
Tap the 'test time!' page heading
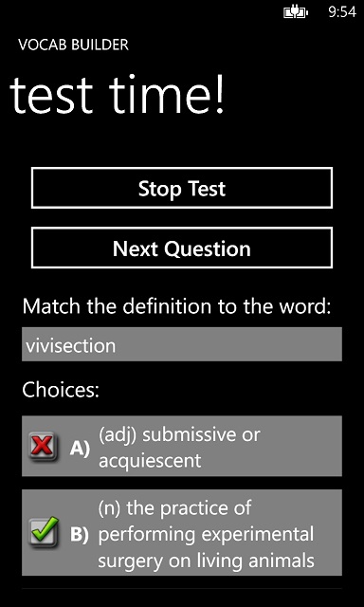click(x=117, y=96)
